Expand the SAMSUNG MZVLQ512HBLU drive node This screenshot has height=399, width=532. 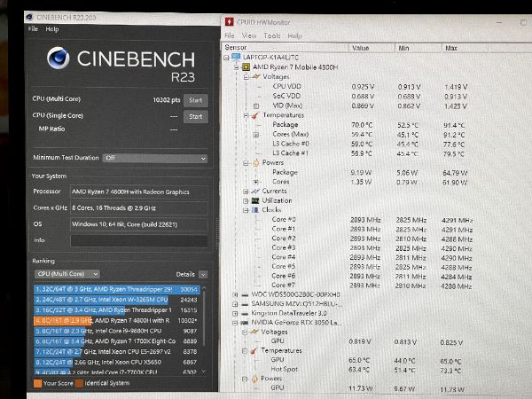click(x=235, y=304)
